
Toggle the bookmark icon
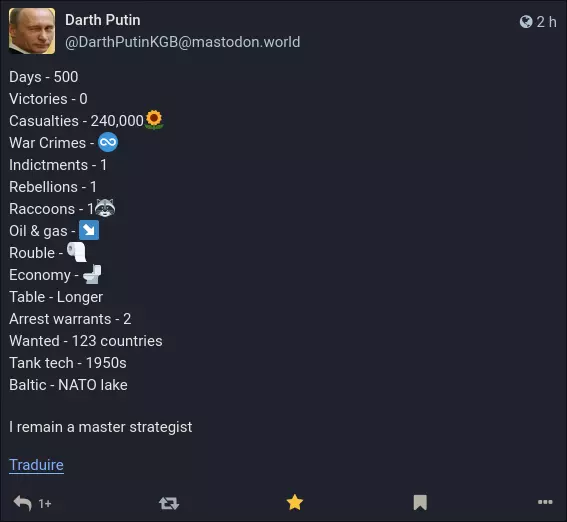click(x=420, y=503)
